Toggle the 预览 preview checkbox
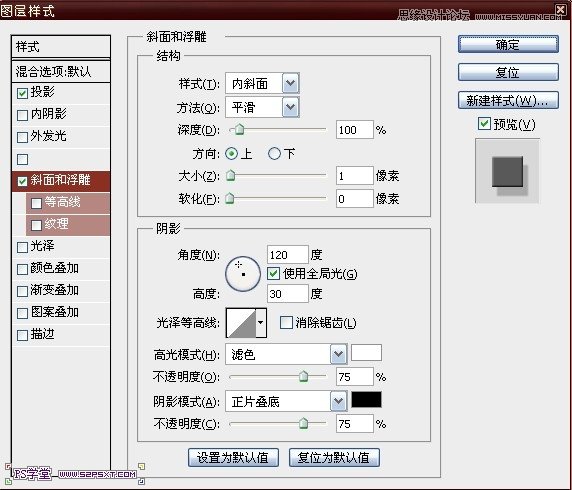 tap(484, 124)
